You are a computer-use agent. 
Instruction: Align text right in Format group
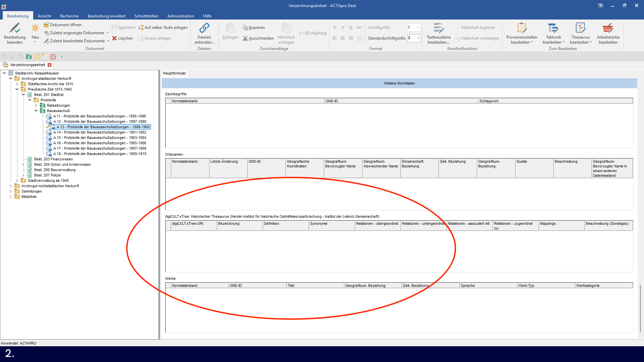tap(351, 38)
